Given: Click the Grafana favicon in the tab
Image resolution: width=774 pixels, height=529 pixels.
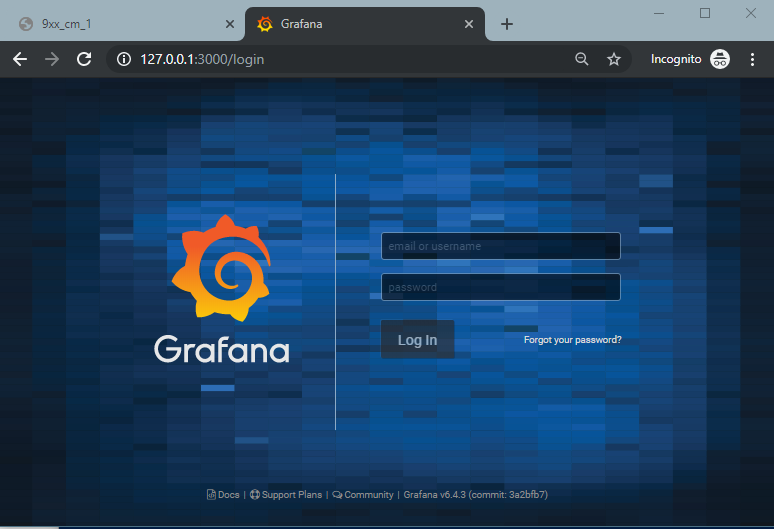Looking at the screenshot, I should [265, 24].
